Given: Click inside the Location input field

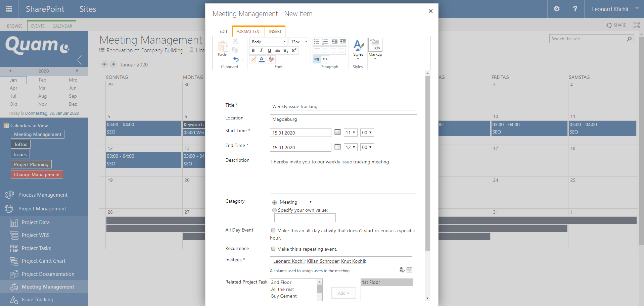Looking at the screenshot, I should [x=343, y=119].
